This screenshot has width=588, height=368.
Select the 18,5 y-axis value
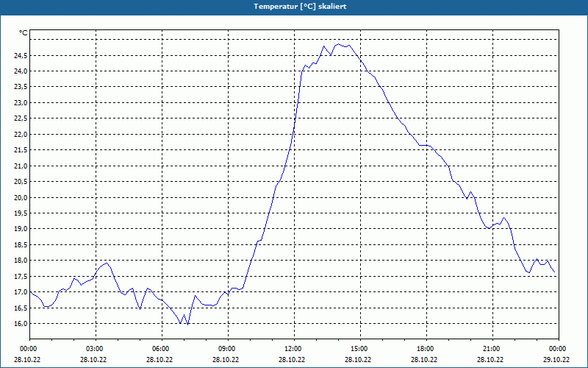click(x=21, y=245)
